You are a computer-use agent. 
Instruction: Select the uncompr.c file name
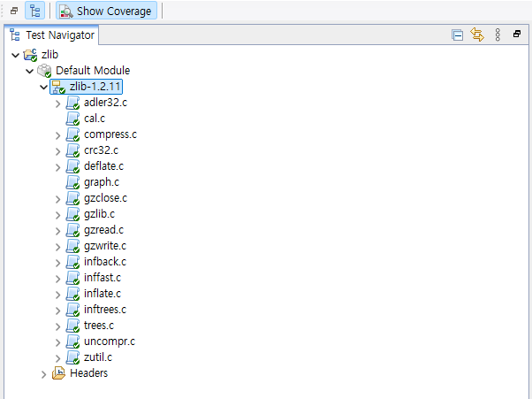110,341
